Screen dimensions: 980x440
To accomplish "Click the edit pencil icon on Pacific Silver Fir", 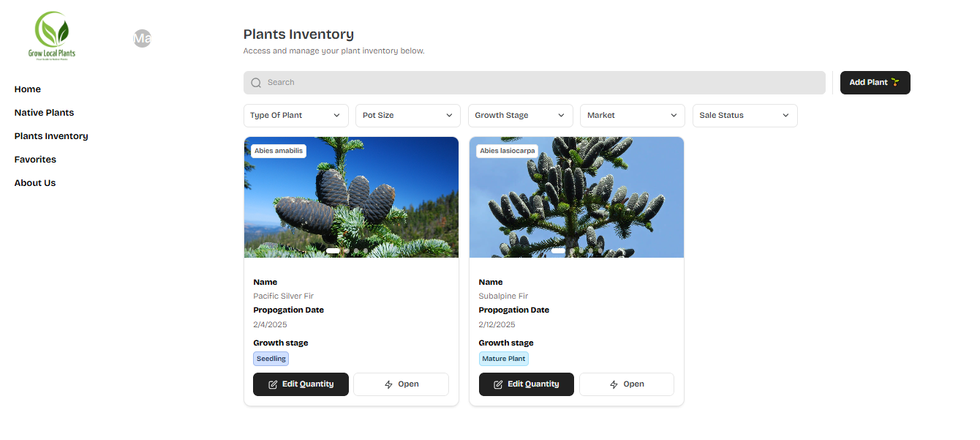I will coord(274,384).
